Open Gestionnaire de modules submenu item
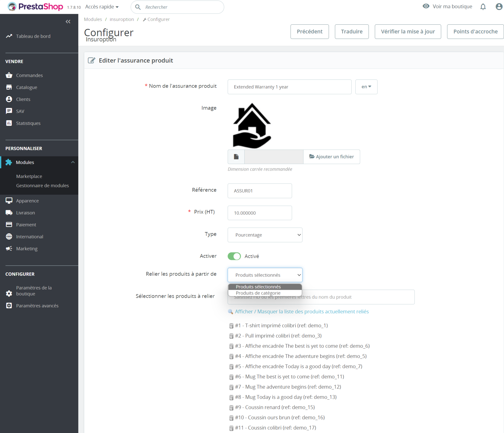 point(42,186)
